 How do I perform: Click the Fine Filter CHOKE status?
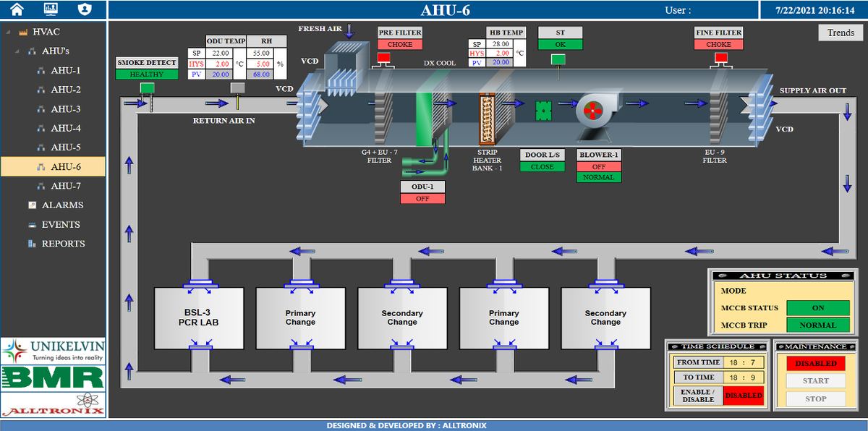tap(718, 44)
